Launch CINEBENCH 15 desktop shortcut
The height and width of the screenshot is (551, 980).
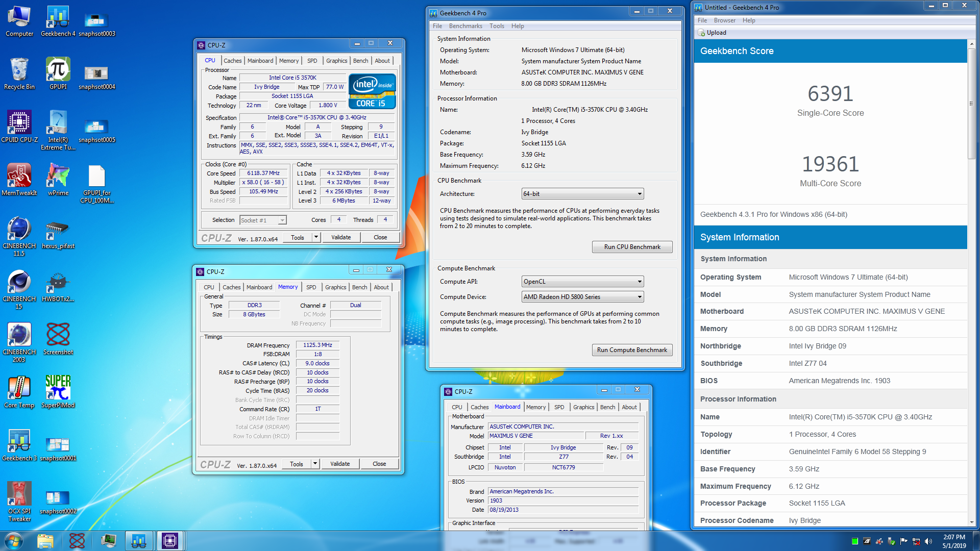pyautogui.click(x=19, y=290)
